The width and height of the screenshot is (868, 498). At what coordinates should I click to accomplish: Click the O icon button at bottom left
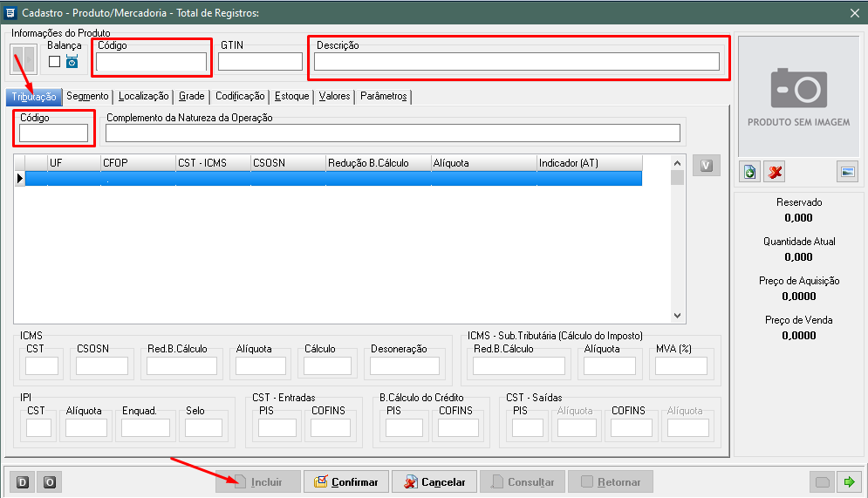[51, 482]
